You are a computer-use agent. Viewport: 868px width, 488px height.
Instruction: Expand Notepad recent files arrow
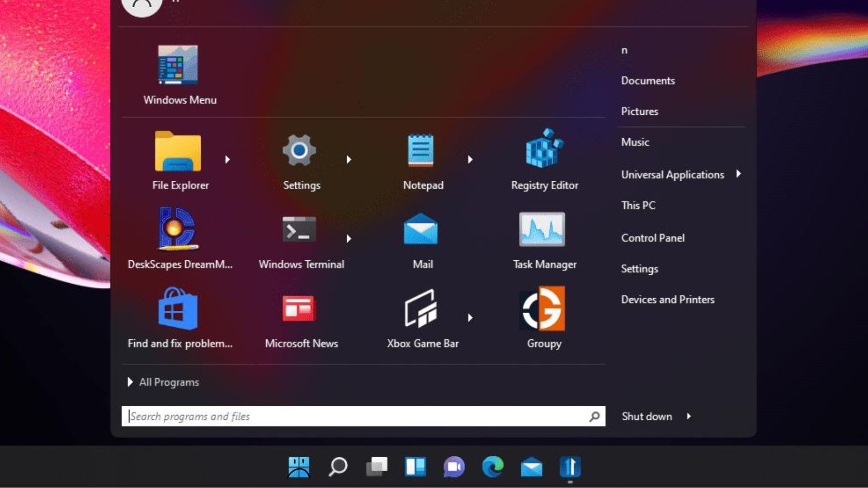point(470,160)
